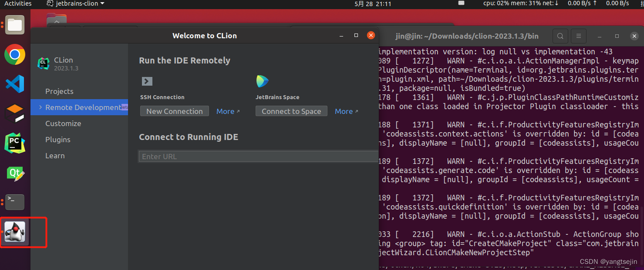Open the terminal hamburger menu
644x270 pixels.
click(578, 36)
